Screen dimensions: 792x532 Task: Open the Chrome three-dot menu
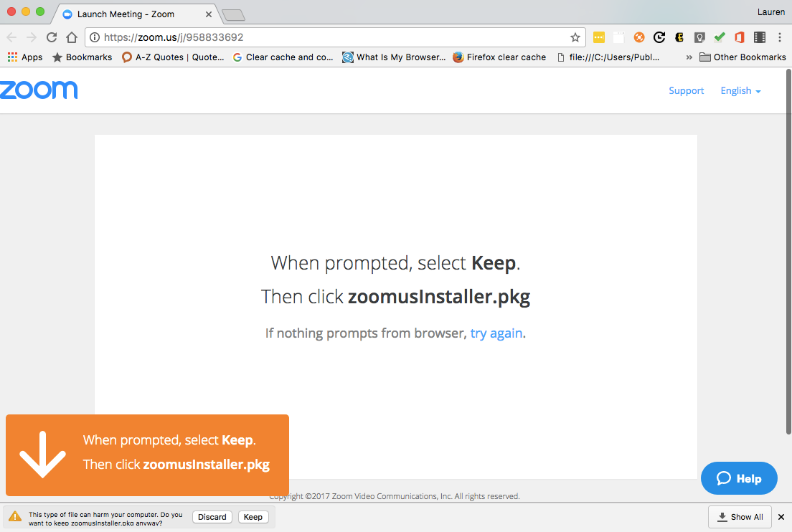(x=780, y=37)
